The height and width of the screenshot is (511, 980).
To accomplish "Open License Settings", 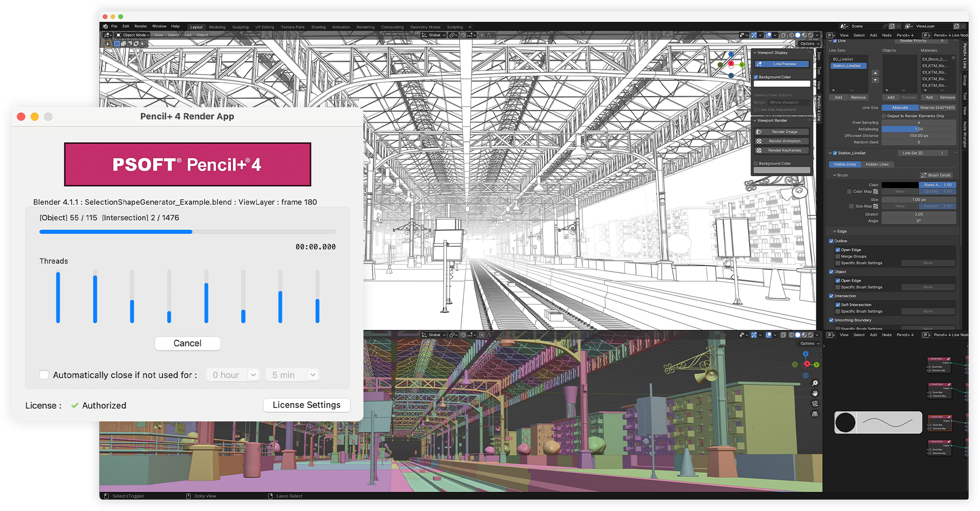I will pyautogui.click(x=306, y=405).
